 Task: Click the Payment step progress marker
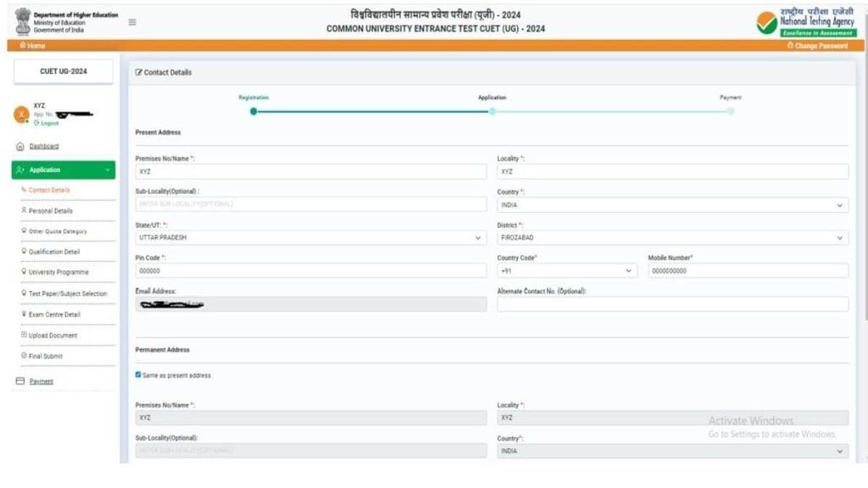731,111
